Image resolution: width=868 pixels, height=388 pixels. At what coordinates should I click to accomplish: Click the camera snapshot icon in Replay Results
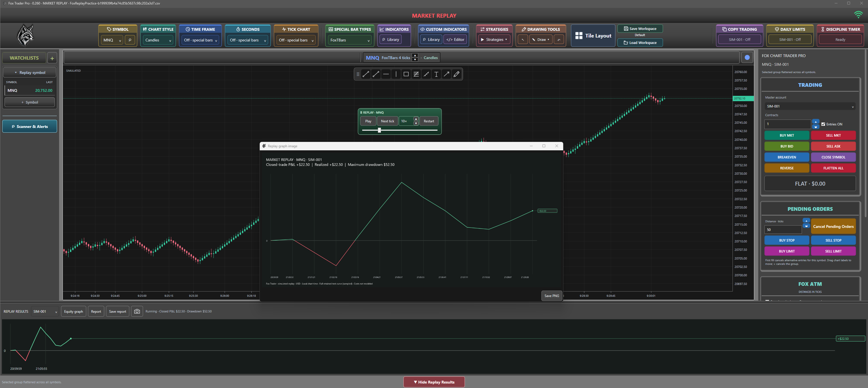pyautogui.click(x=137, y=312)
